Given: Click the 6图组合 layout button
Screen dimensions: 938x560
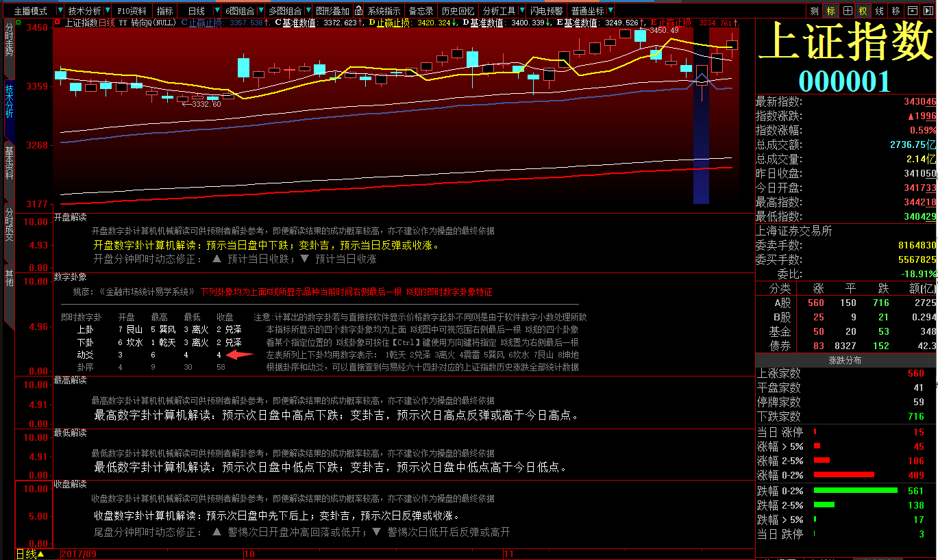Looking at the screenshot, I should [240, 11].
